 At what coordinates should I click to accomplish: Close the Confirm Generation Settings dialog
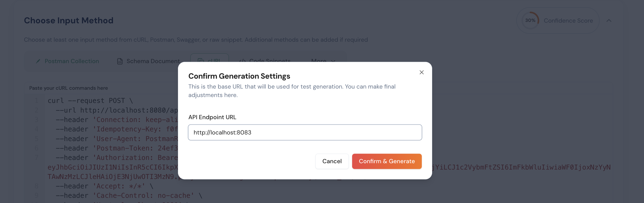(422, 72)
